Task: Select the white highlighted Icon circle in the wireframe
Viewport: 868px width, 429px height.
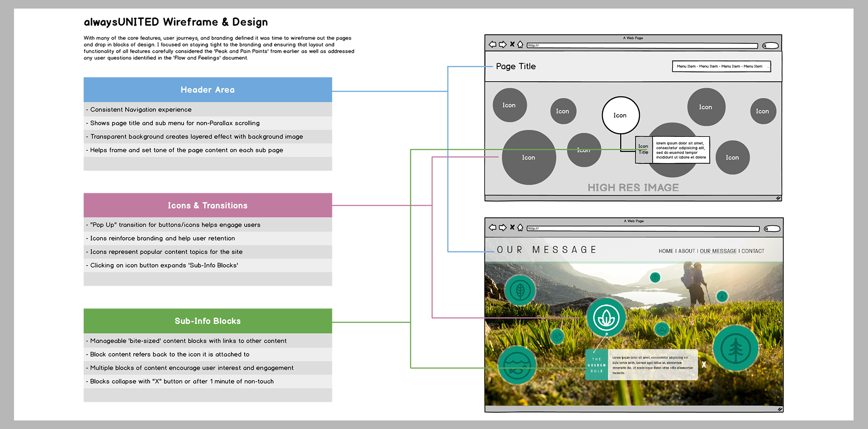Action: click(x=620, y=115)
